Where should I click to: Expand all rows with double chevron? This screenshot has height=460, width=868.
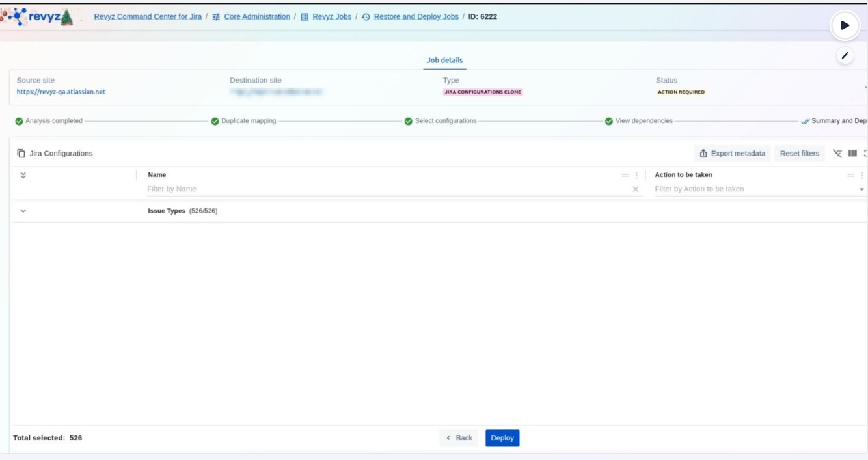23,175
